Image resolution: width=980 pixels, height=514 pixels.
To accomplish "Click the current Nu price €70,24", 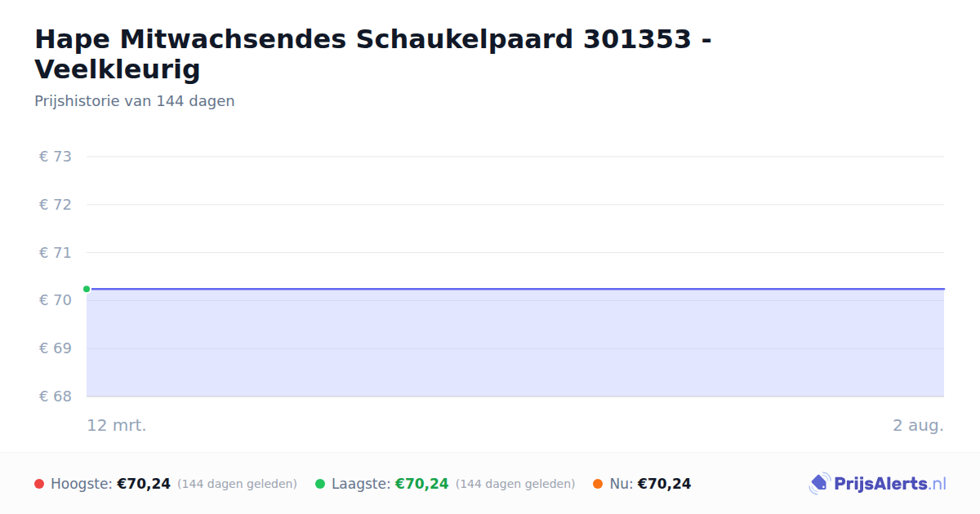I will click(x=664, y=484).
